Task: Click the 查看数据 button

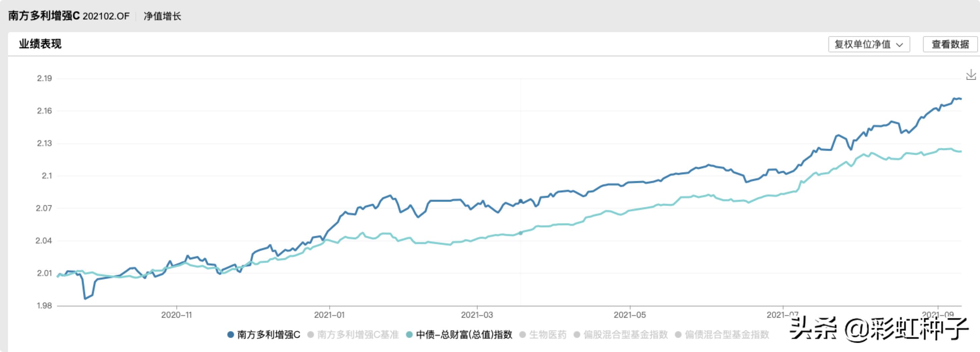Action: [x=950, y=44]
